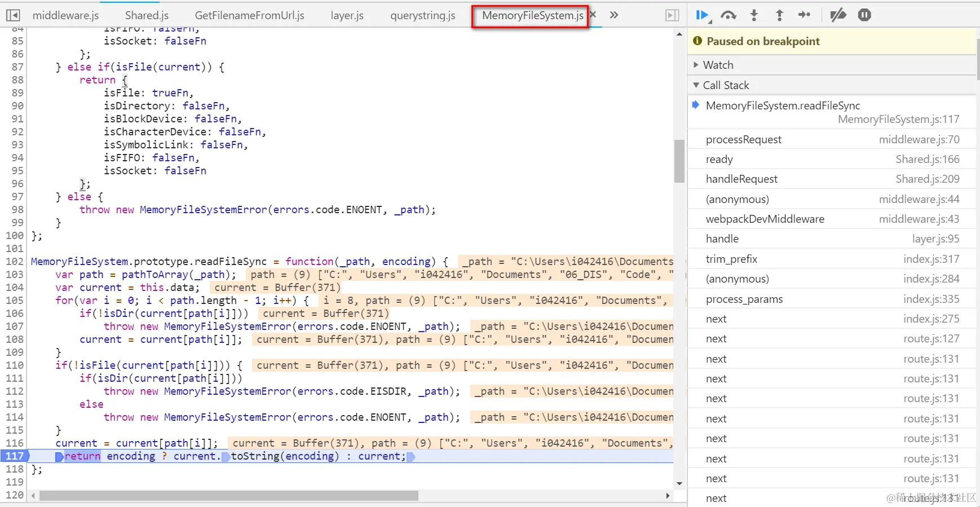
Task: Click horizontal scroll-left arrow
Action: pyautogui.click(x=33, y=496)
